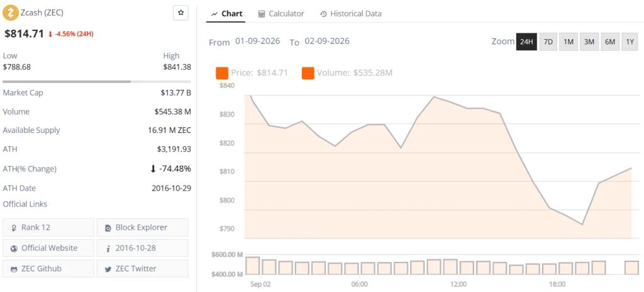Image resolution: width=644 pixels, height=292 pixels.
Task: Click the price value $814.71 heading
Action: pyautogui.click(x=25, y=34)
